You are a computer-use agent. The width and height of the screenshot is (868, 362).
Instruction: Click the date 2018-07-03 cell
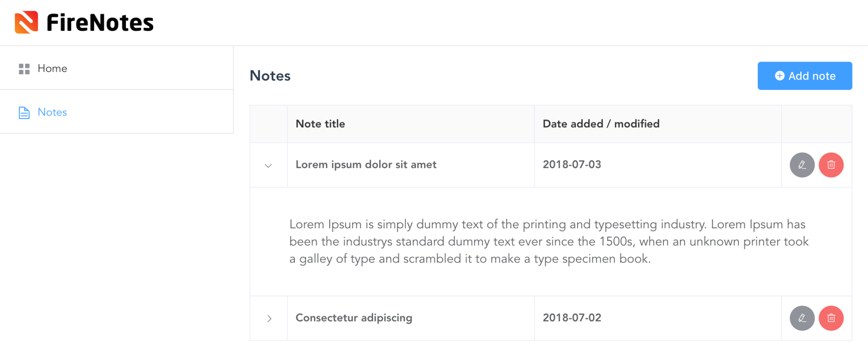[x=572, y=165]
